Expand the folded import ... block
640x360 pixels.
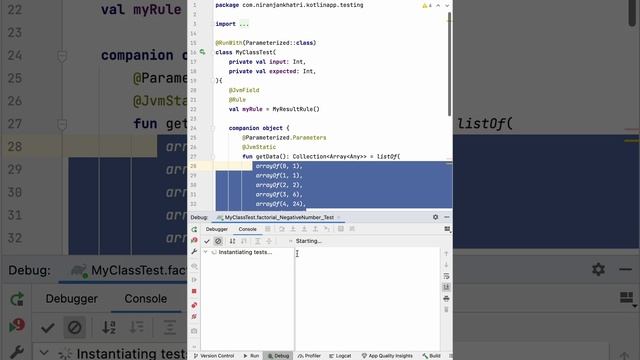pos(244,24)
